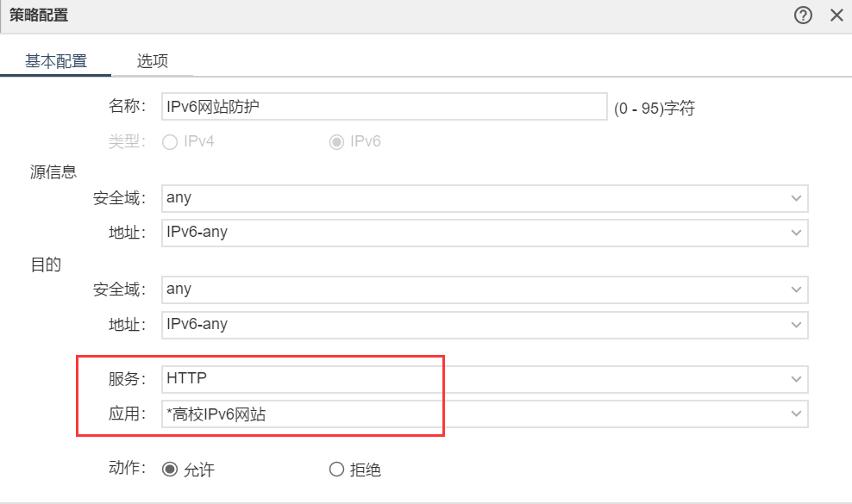Click the 名称 label text
The image size is (852, 504).
click(x=127, y=106)
